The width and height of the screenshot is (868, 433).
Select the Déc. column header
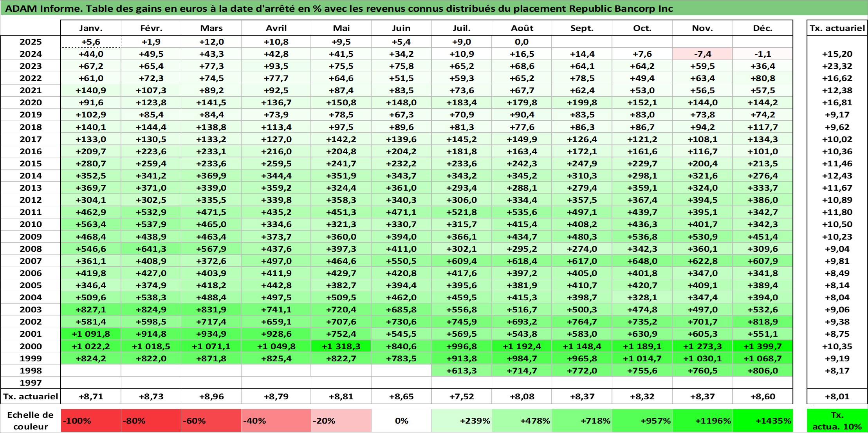point(763,28)
